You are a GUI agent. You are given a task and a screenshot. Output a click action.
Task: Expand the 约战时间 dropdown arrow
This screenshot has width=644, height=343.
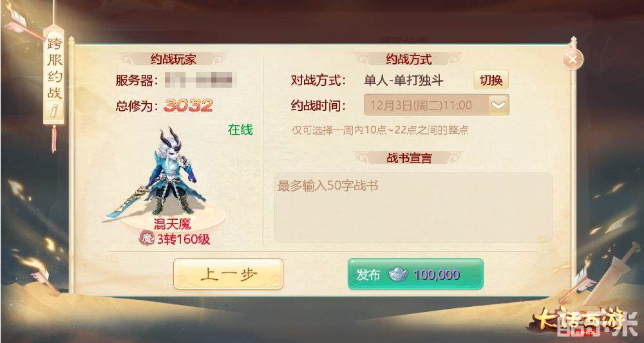pyautogui.click(x=498, y=105)
